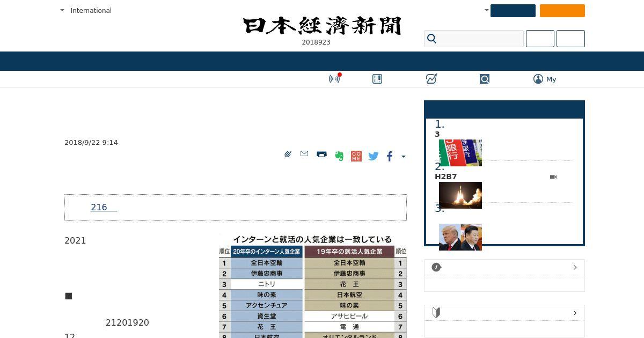Click the magnifier icon in search box
Image resolution: width=644 pixels, height=338 pixels.
(x=431, y=39)
